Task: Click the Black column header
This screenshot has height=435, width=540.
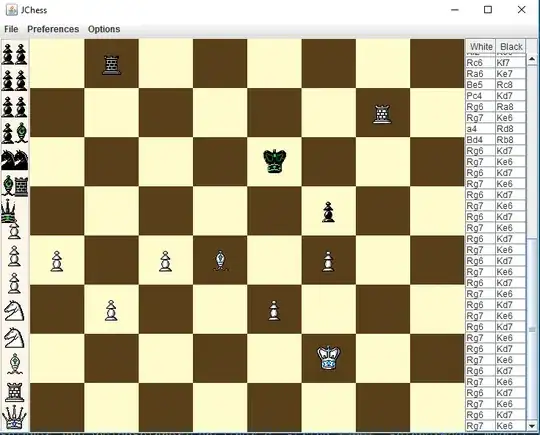Action: (x=511, y=46)
